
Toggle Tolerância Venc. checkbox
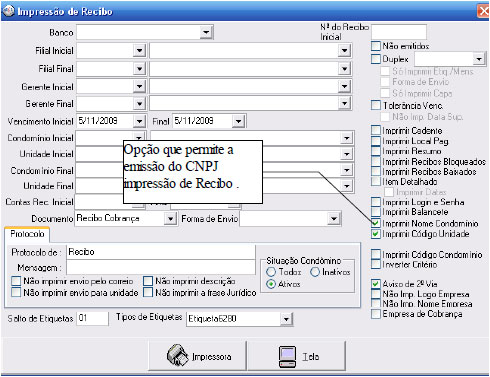[376, 105]
